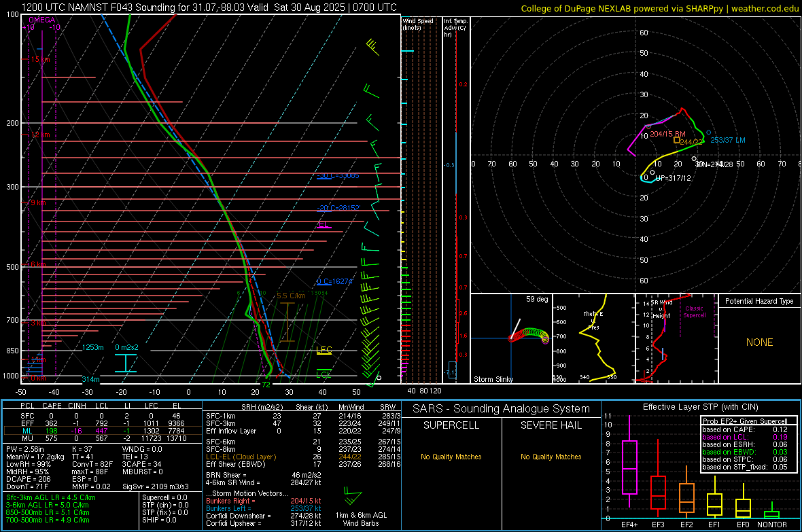802x532 pixels.
Task: Select the 6 km height marker
Action: click(38, 264)
